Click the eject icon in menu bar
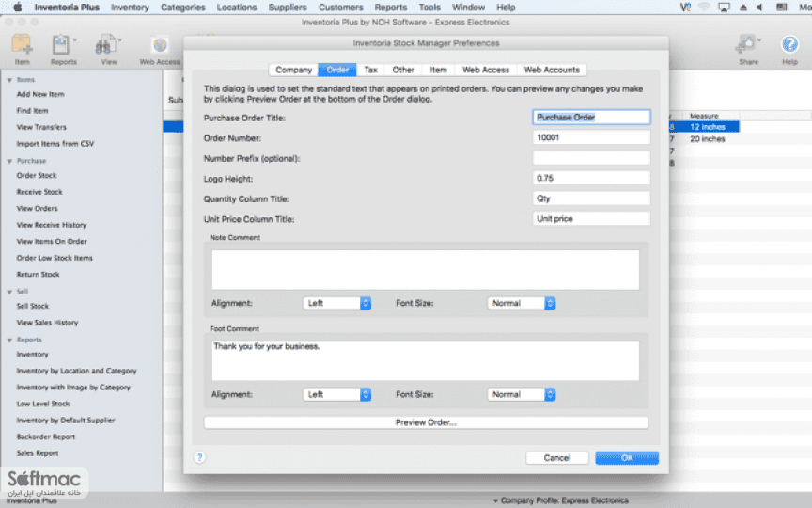 point(743,8)
